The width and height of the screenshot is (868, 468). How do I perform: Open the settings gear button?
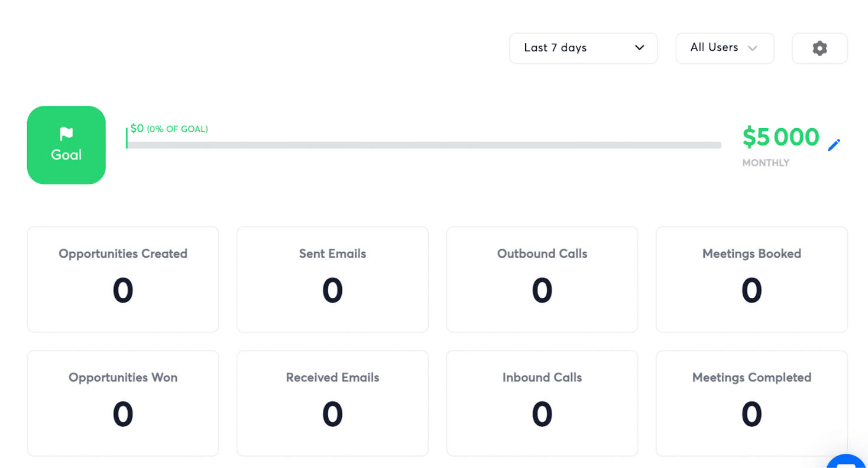[820, 48]
